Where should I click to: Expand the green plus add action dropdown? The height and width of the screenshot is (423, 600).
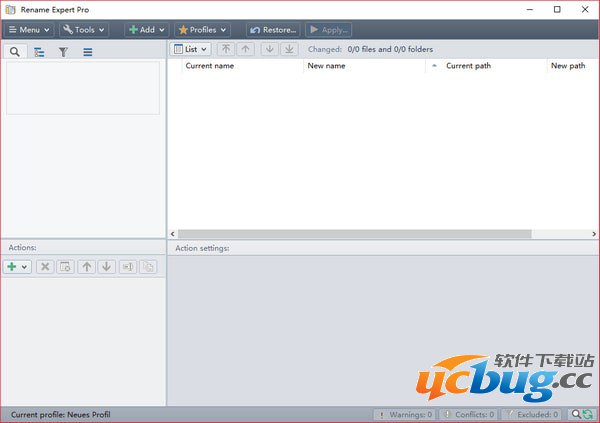click(18, 267)
